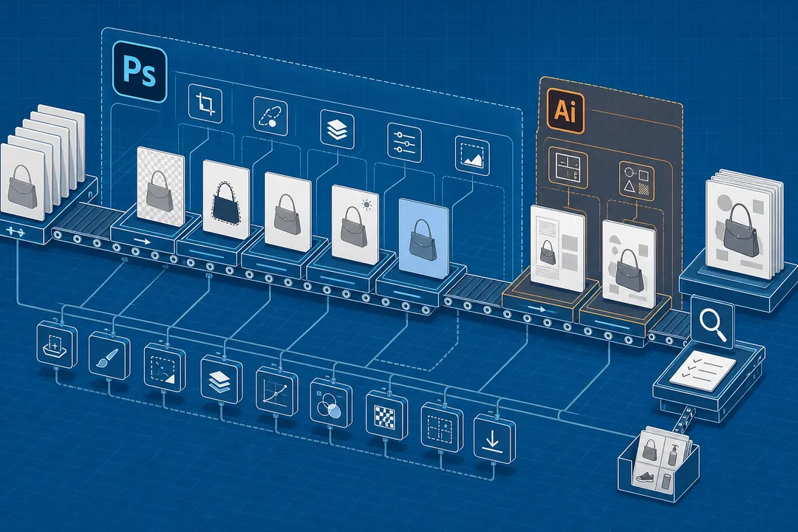Click the double-arrow icon on input tray
The height and width of the screenshot is (532, 798).
(14, 231)
